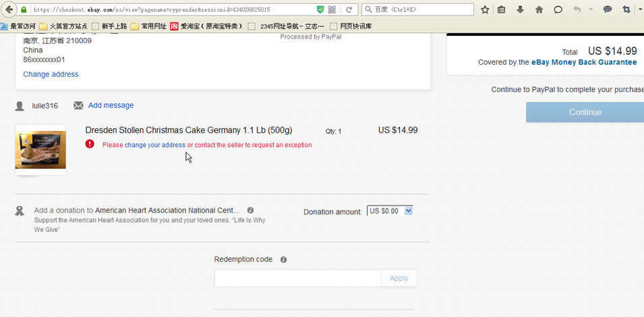Viewport: 644px width, 317px height.
Task: Click the green padlock site security icon
Action: pyautogui.click(x=24, y=9)
